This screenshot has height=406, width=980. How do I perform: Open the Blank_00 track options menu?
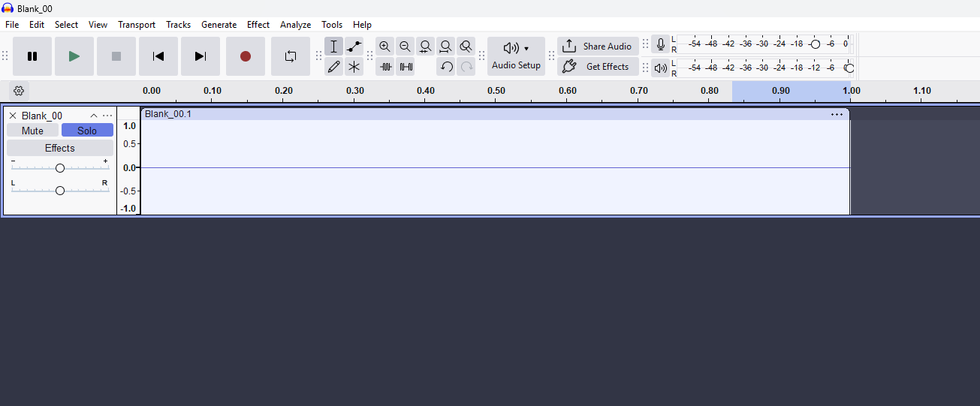tap(108, 116)
